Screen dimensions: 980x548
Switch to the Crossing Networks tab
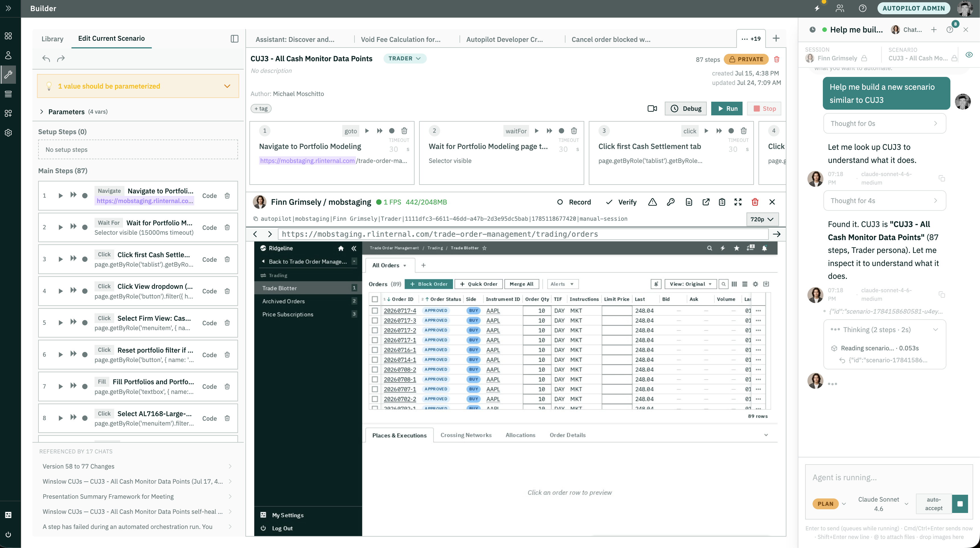click(466, 435)
